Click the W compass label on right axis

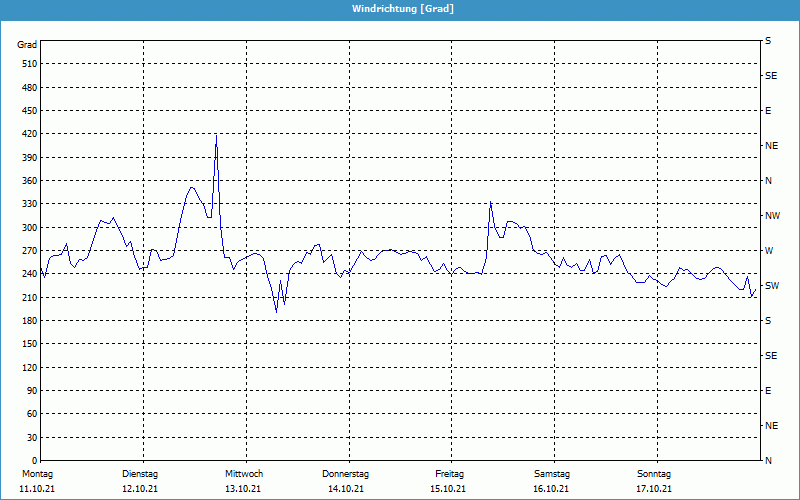[769, 251]
